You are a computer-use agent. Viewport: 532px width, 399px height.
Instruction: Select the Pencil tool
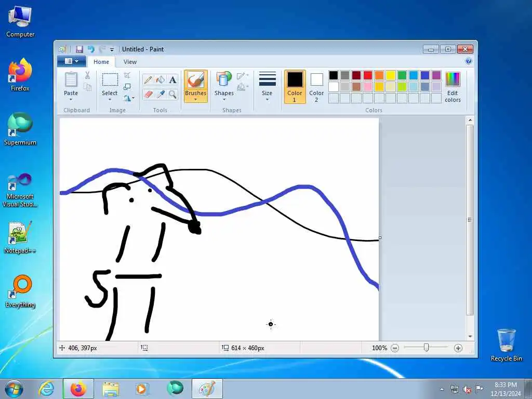[148, 79]
